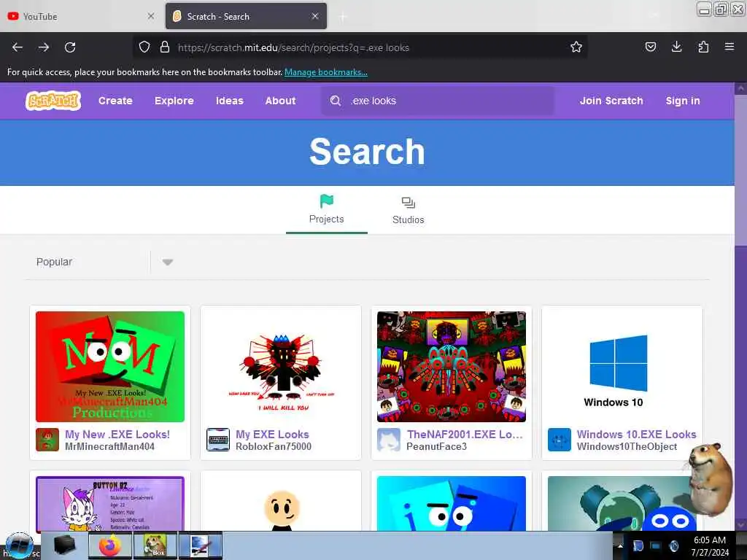
Task: Open Windows10TheObject's avatar icon
Action: pyautogui.click(x=560, y=440)
